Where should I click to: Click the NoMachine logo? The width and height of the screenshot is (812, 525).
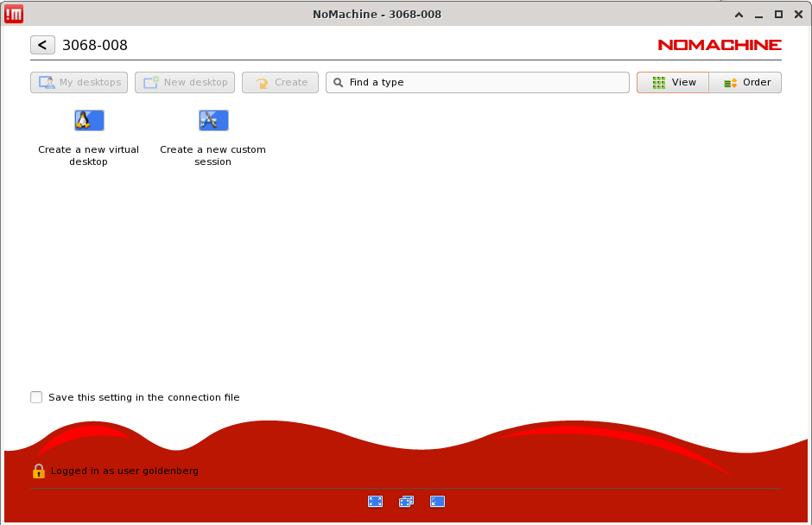[x=720, y=45]
